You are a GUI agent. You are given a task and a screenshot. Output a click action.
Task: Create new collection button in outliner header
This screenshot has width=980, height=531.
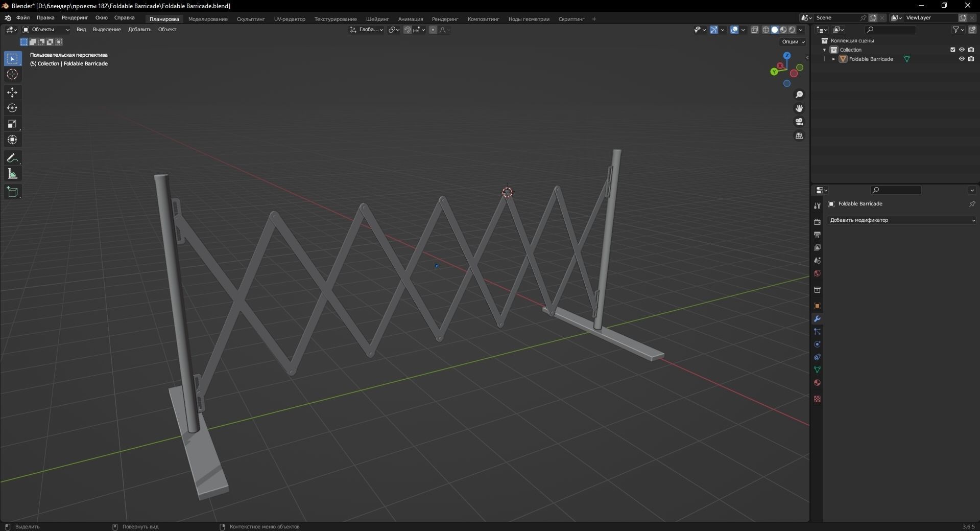(x=972, y=30)
